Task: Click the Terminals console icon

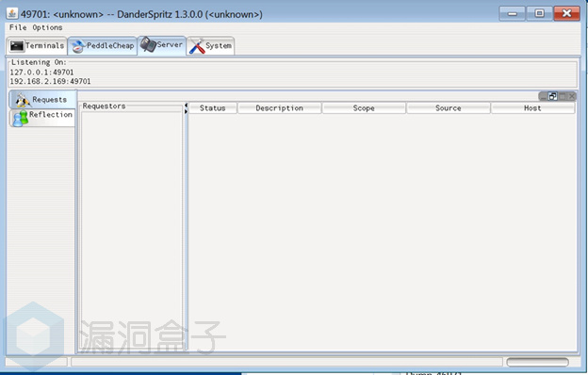Action: [17, 46]
